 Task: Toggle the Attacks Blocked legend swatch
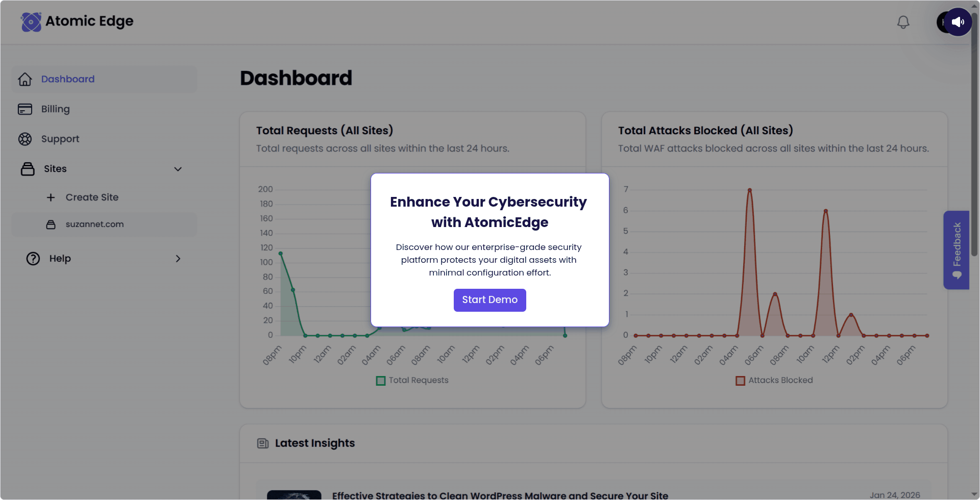coord(741,381)
